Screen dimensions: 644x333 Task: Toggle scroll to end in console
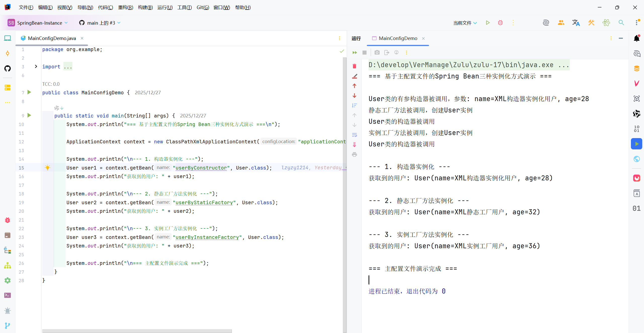(x=354, y=145)
